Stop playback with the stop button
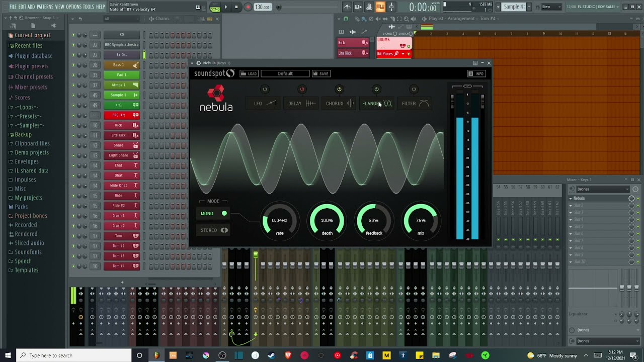Viewport: 644px width, 362px height. [x=236, y=7]
